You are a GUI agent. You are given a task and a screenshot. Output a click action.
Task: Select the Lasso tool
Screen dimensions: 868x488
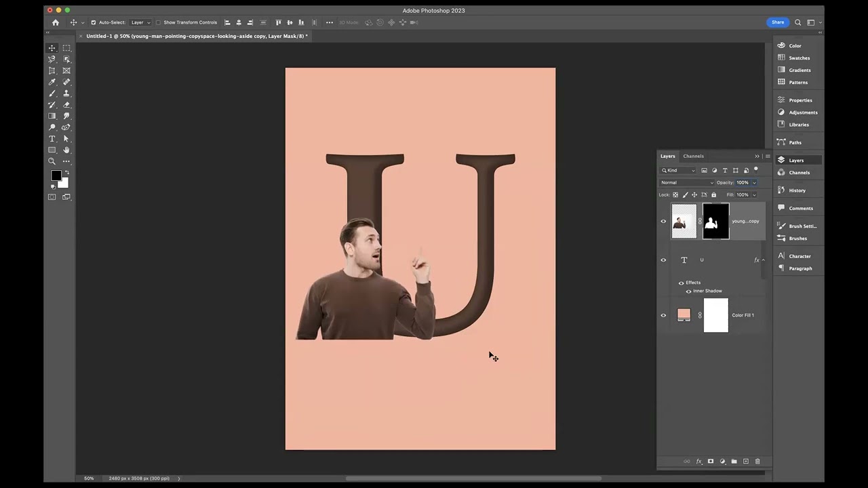point(52,60)
